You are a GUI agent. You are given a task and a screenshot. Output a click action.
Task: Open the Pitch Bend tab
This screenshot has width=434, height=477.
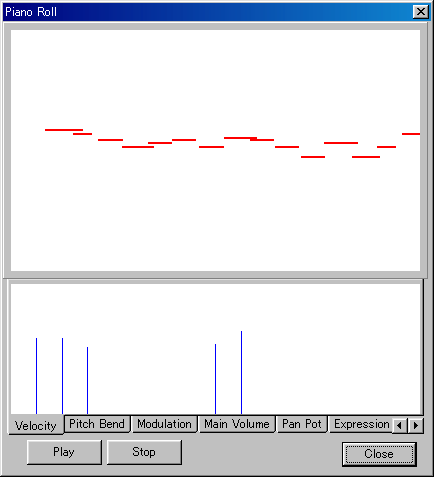click(97, 424)
